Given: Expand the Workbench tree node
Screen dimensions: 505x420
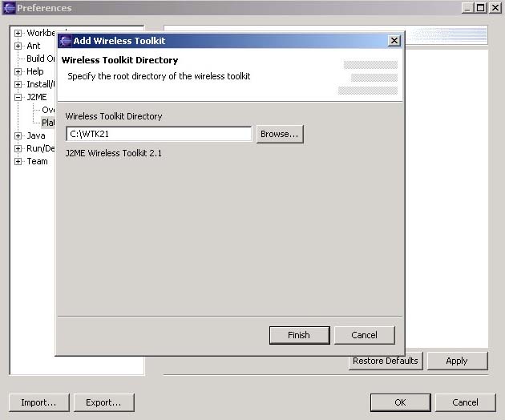Looking at the screenshot, I should tap(18, 33).
